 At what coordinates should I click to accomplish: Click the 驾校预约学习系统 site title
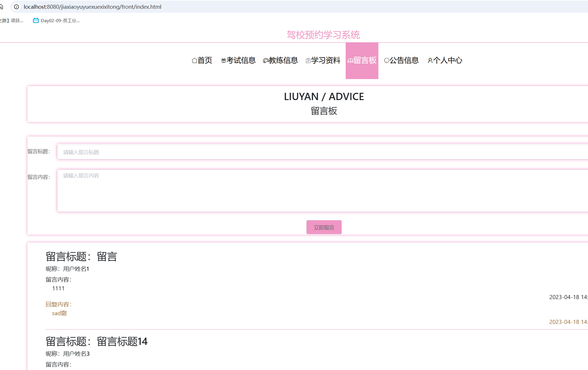[x=323, y=35]
